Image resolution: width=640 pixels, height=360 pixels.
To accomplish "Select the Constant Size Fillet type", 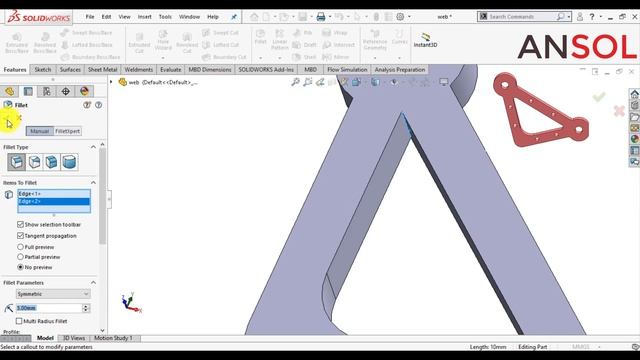I will click(17, 162).
